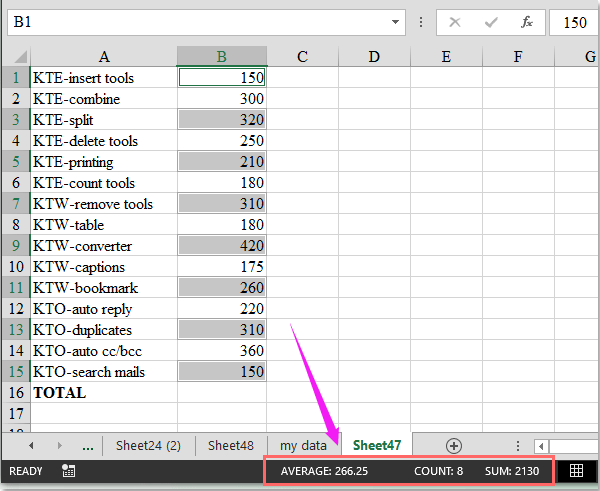Open the my data sheet tab
The height and width of the screenshot is (491, 600).
click(x=303, y=445)
